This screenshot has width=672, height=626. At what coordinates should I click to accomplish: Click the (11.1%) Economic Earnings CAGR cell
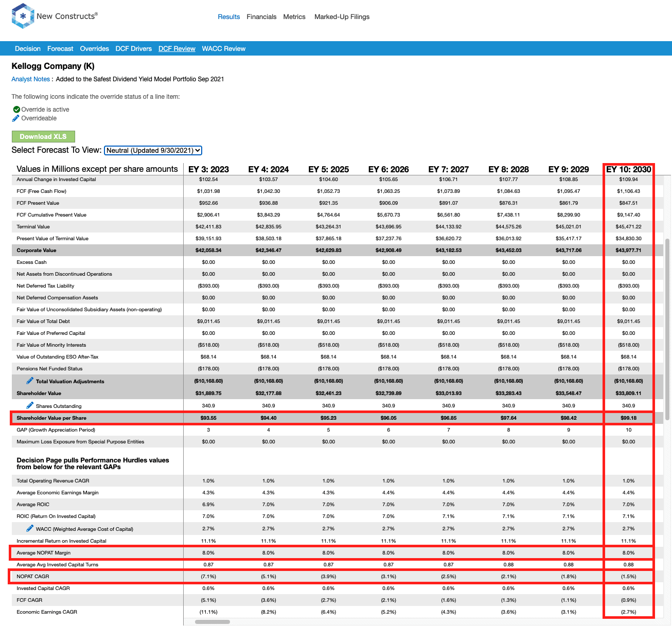[x=208, y=612]
